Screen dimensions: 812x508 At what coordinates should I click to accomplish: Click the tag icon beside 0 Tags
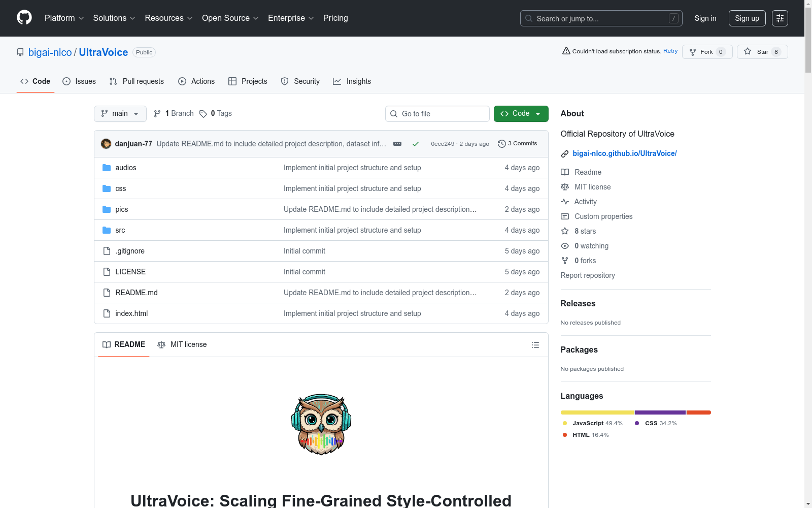tap(203, 114)
